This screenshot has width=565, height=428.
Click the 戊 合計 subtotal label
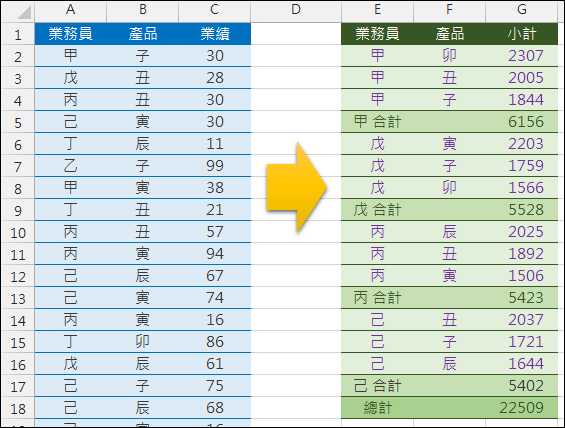tap(377, 210)
